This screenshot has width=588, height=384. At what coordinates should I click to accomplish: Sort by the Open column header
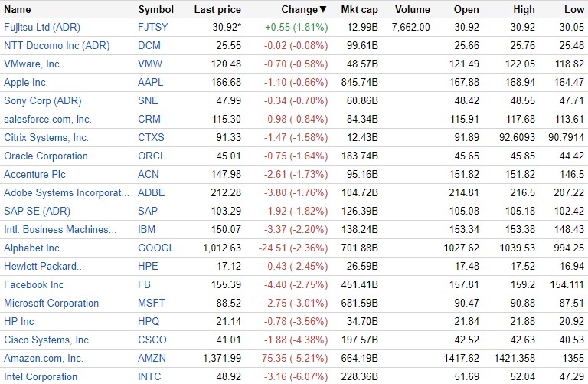coord(466,10)
